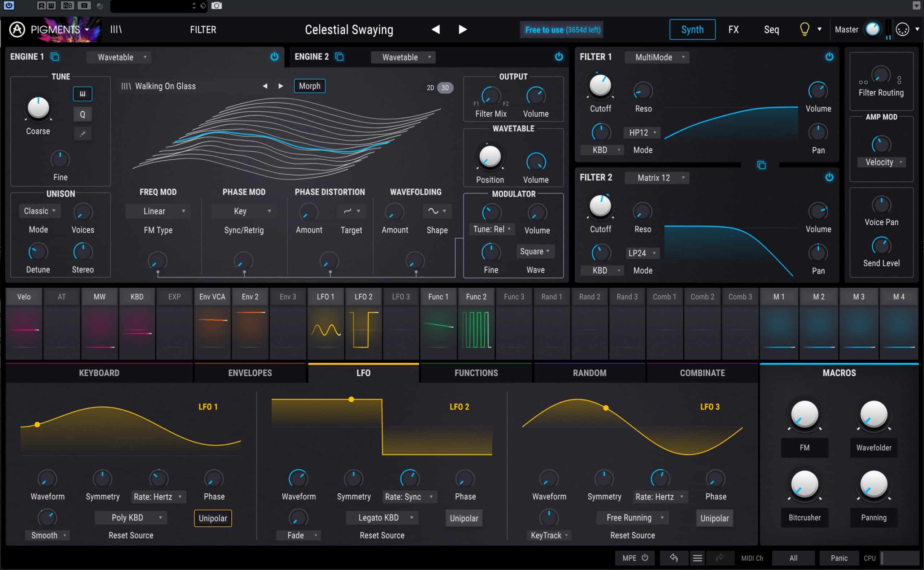Toggle Engine 2 power button
924x570 pixels.
(x=559, y=57)
